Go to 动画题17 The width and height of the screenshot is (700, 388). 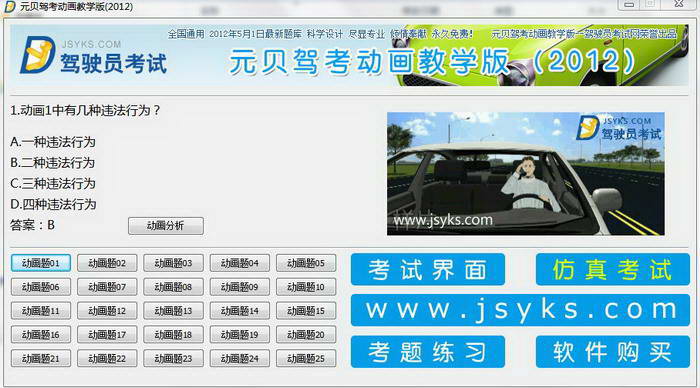coord(107,334)
